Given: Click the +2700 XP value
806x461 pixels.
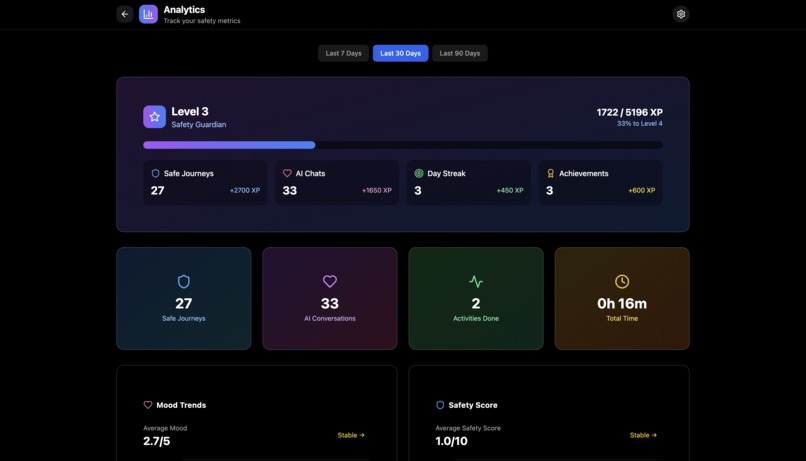Looking at the screenshot, I should tap(245, 190).
